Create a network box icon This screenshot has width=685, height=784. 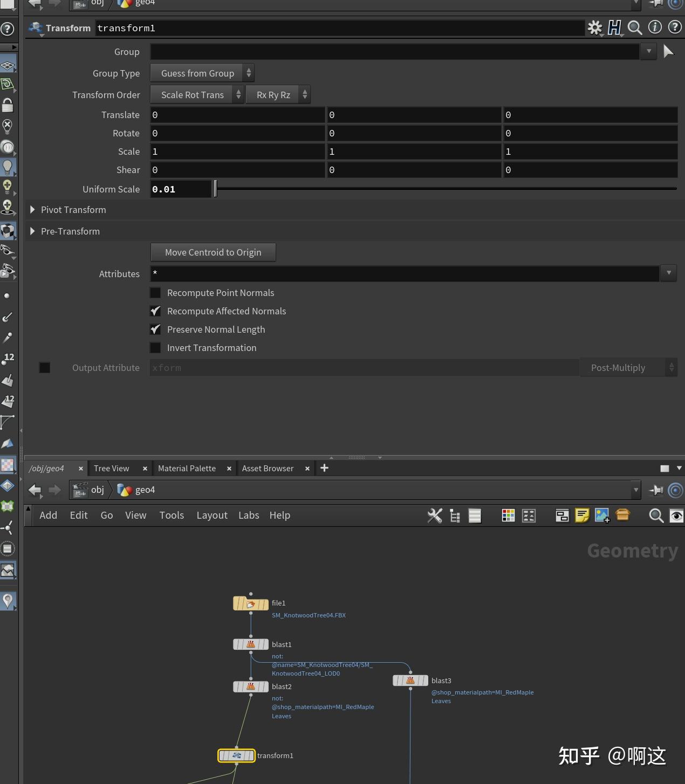562,515
